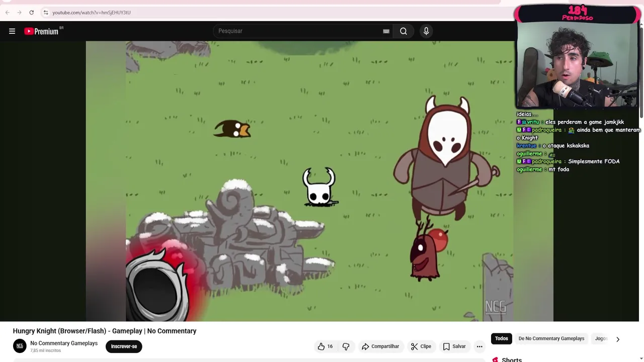Click the magnifier search button
The height and width of the screenshot is (362, 644).
tap(404, 31)
